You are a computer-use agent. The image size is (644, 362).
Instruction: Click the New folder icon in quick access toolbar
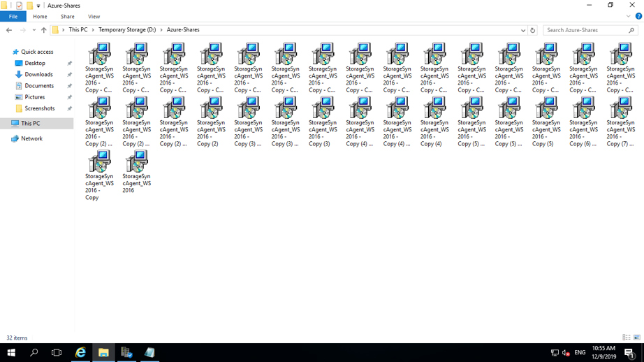point(29,6)
